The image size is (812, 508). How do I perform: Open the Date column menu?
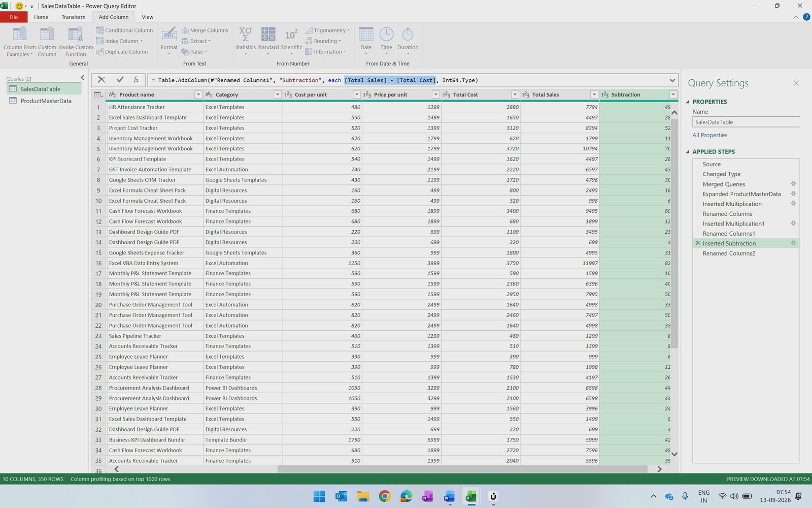[366, 41]
